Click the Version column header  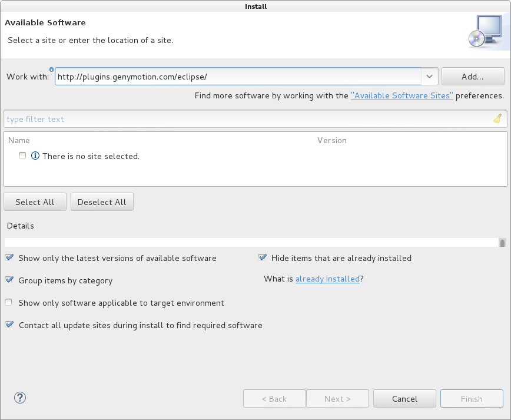click(332, 140)
